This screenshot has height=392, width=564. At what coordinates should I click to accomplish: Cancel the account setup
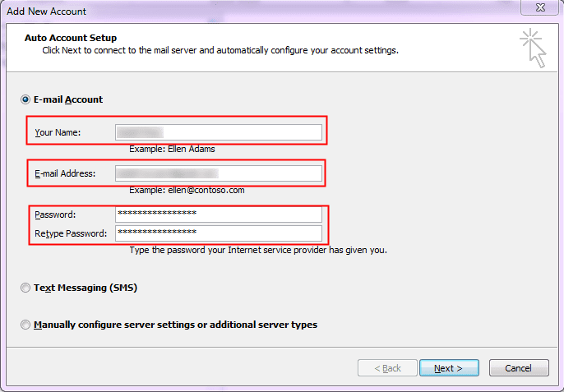click(x=519, y=368)
